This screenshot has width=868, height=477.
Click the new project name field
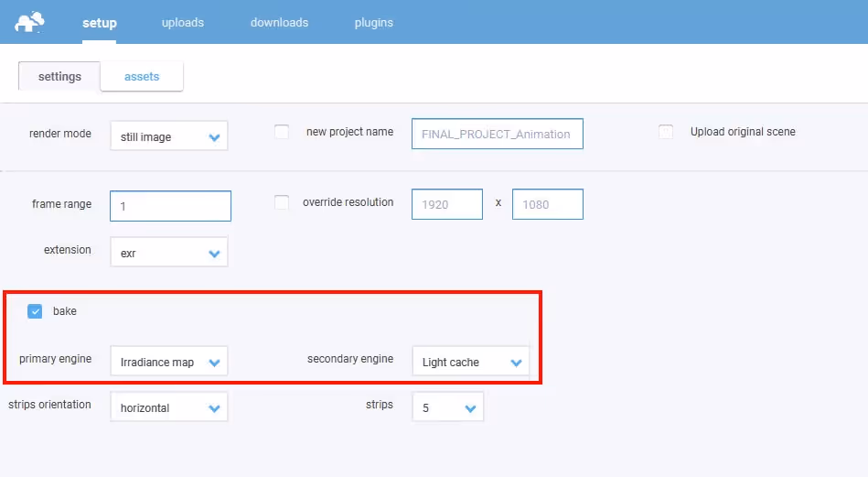click(x=497, y=134)
